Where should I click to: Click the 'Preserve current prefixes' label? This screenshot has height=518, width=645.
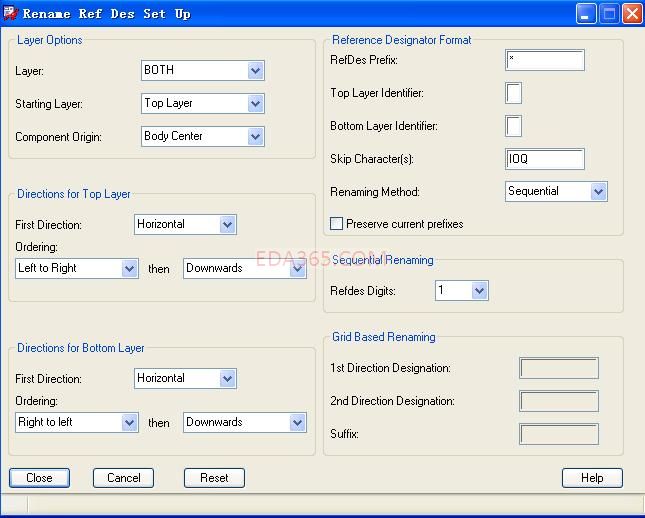(405, 224)
